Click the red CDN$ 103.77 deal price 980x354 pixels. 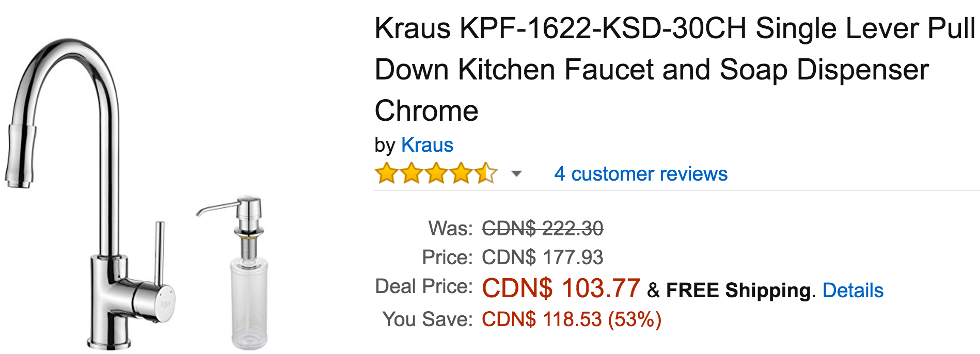561,288
